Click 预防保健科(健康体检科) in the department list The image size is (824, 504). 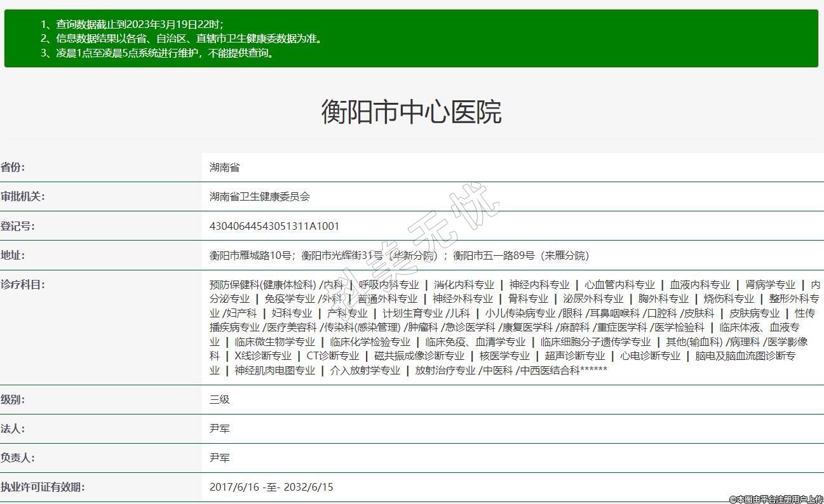click(x=262, y=285)
